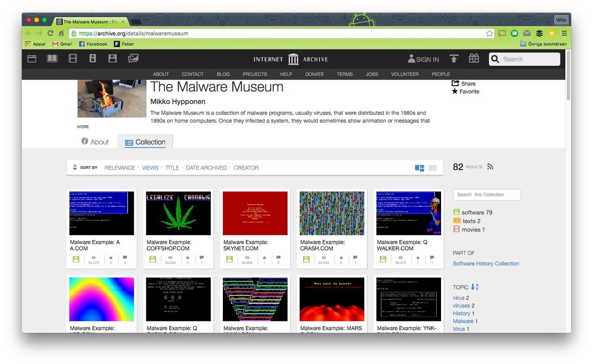
Task: Open the texts (book) icon
Action: [52, 58]
